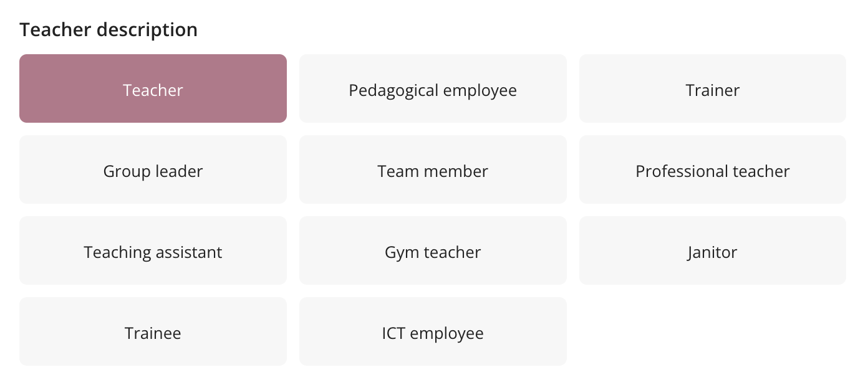The height and width of the screenshot is (385, 868).
Task: Set description to ICT employee
Action: tap(433, 331)
